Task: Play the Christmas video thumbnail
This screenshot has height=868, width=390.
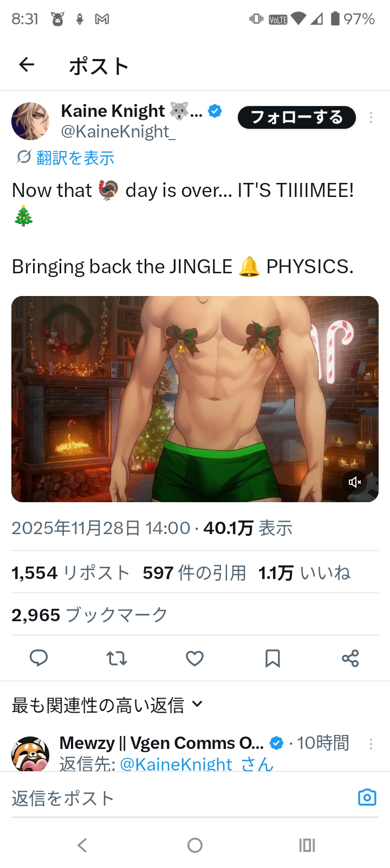Action: tap(195, 399)
